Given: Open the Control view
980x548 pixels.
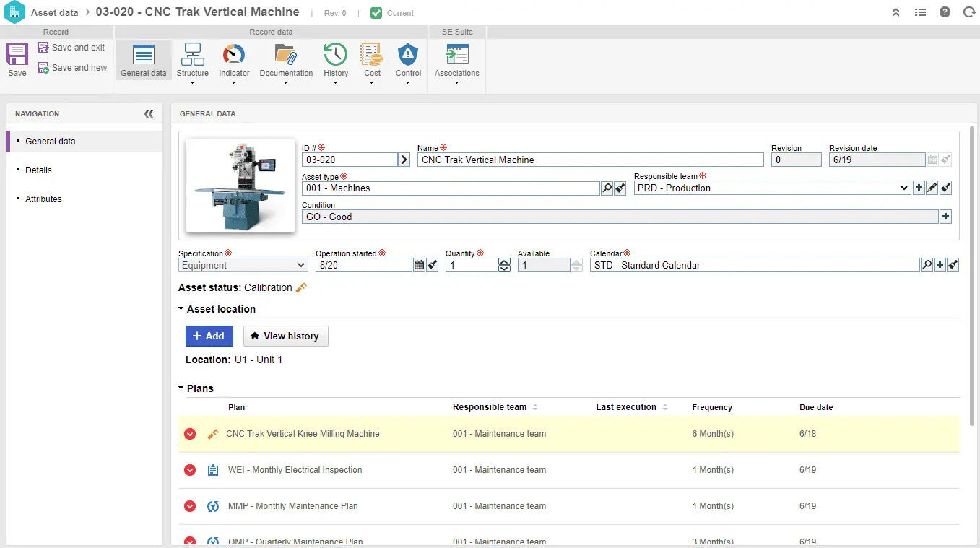Looking at the screenshot, I should point(408,62).
